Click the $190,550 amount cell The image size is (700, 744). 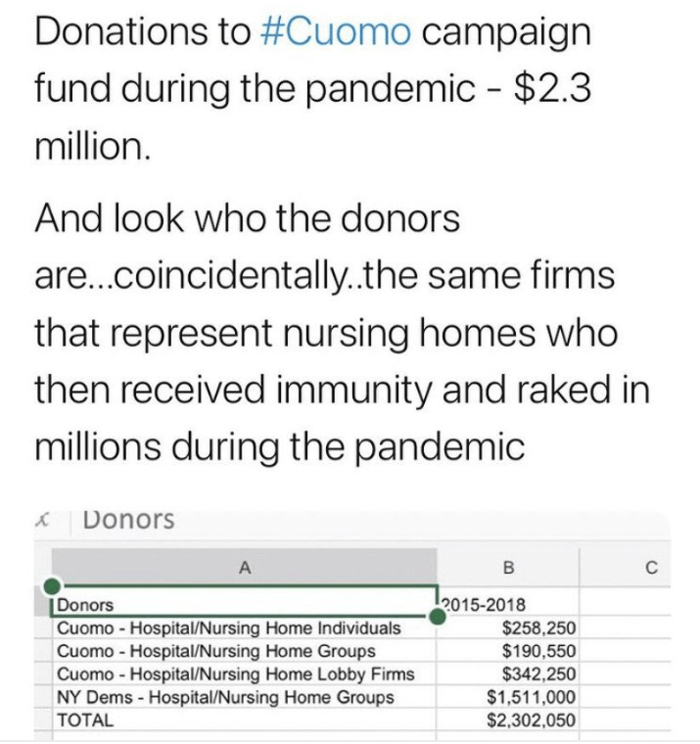click(506, 651)
